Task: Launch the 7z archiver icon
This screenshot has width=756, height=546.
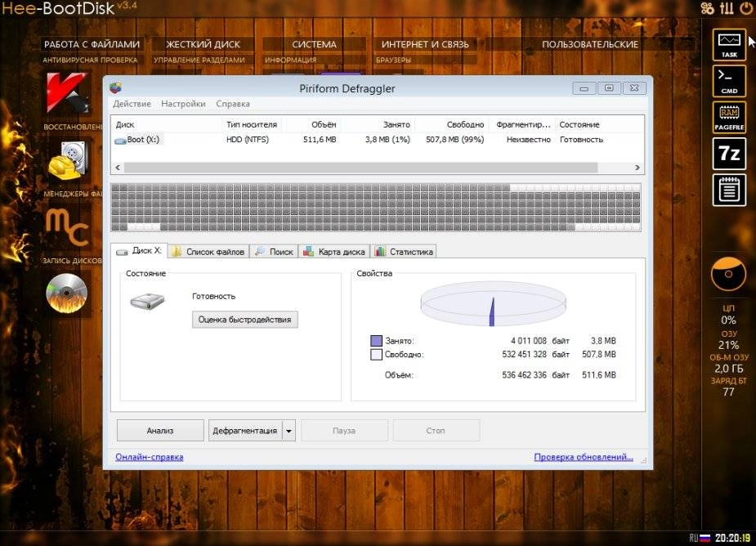Action: (729, 154)
